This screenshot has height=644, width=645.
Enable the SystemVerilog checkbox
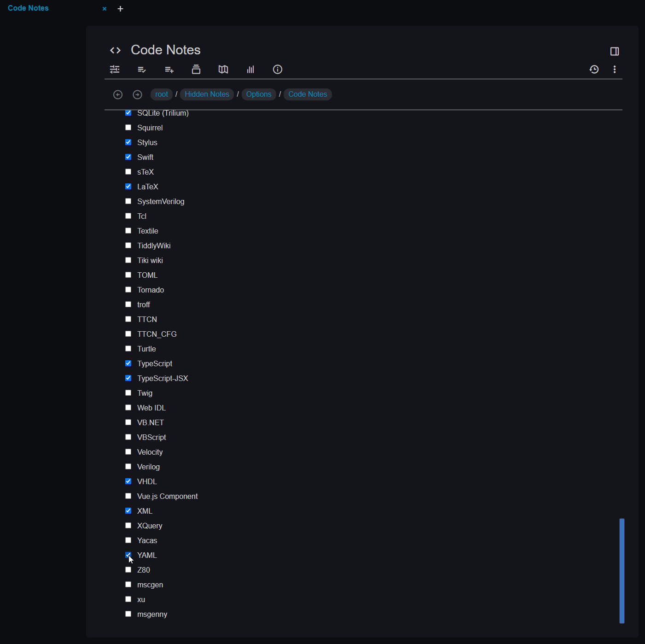pos(128,201)
